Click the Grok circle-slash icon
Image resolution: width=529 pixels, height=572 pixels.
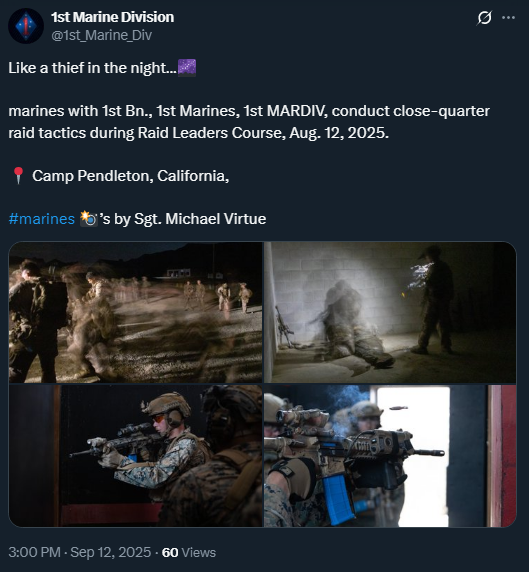pos(484,18)
